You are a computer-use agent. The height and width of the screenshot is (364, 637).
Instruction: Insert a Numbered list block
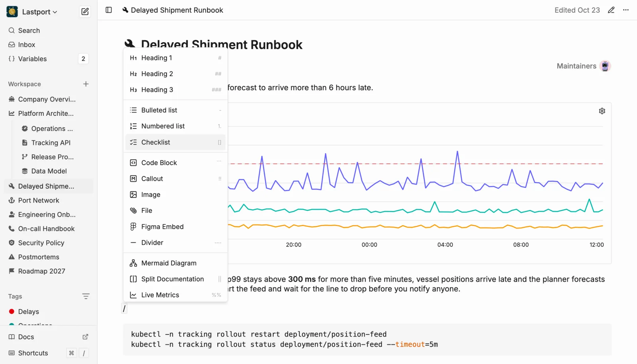pyautogui.click(x=175, y=126)
